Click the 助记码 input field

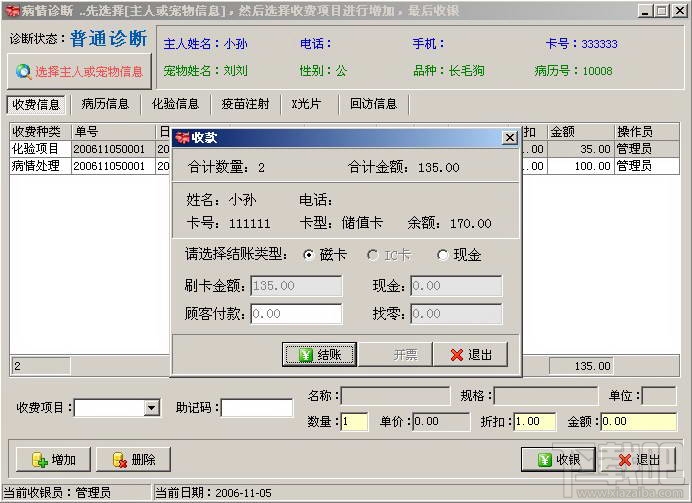coord(257,408)
